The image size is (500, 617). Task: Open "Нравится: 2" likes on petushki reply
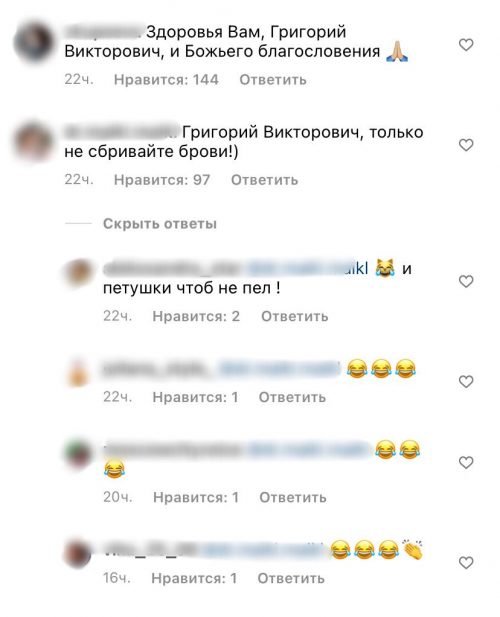coord(196,316)
